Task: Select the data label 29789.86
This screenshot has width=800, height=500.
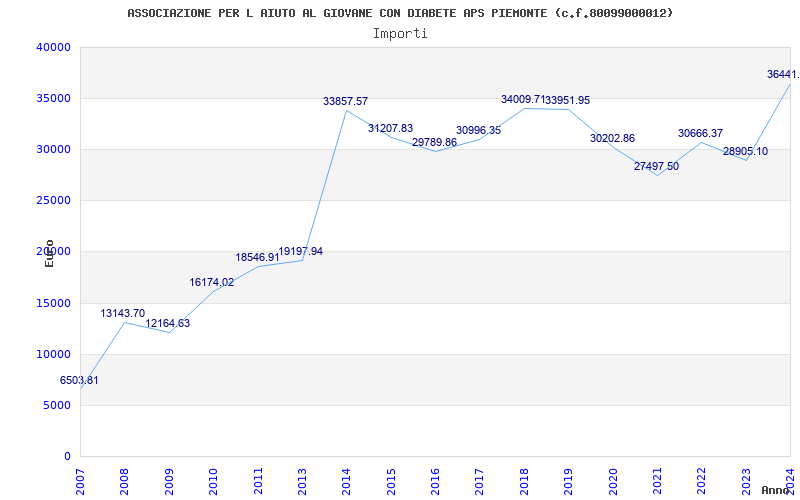Action: 434,142
